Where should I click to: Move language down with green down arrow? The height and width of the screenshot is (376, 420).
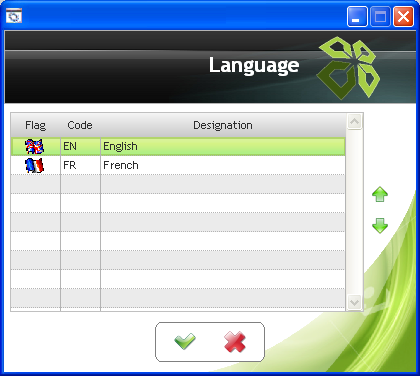380,226
